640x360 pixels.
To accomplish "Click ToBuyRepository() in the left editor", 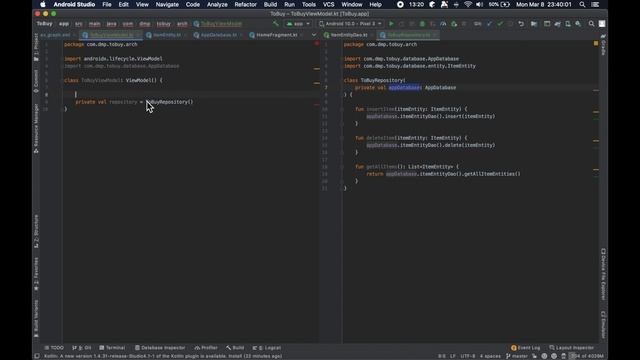I will [x=169, y=102].
